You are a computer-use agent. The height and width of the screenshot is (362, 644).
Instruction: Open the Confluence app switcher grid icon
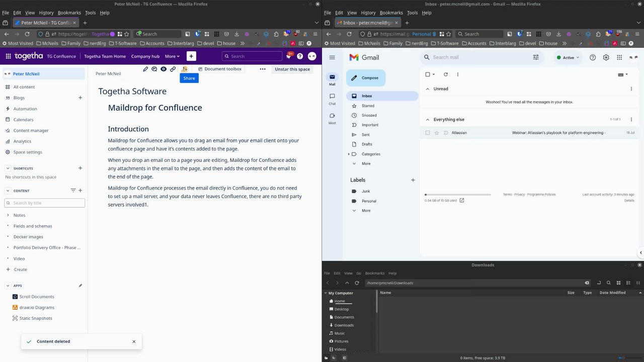tap(9, 56)
